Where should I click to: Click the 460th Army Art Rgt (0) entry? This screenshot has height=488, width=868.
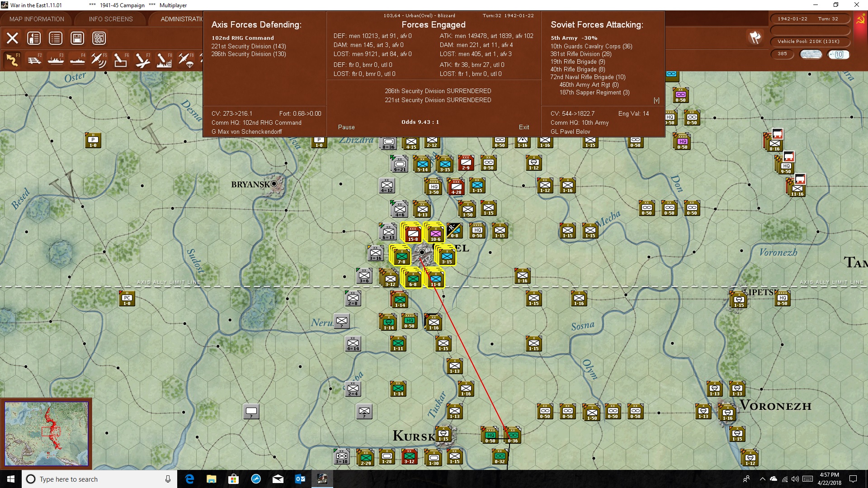click(589, 84)
